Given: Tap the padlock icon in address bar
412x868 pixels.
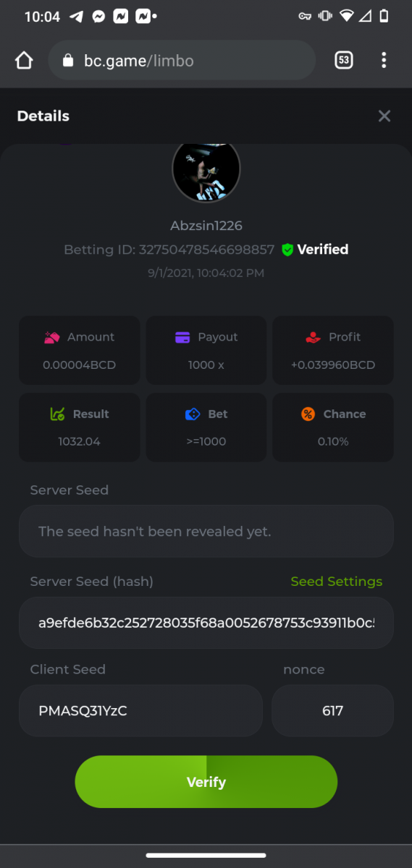Looking at the screenshot, I should (x=68, y=61).
